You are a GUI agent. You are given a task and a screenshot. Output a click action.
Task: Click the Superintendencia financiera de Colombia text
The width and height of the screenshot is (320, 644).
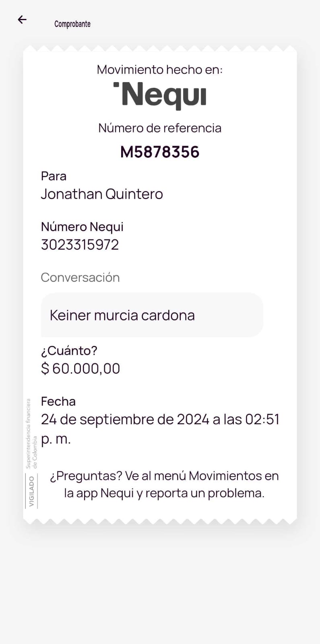(x=31, y=434)
